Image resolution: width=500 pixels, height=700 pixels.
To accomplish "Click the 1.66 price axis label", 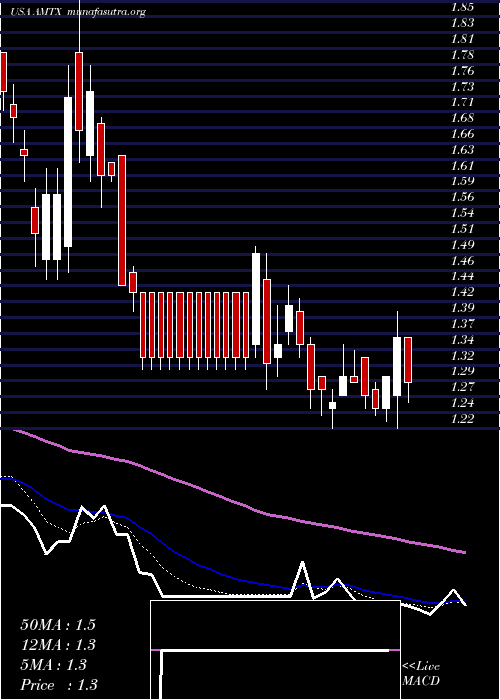I will pos(462,134).
